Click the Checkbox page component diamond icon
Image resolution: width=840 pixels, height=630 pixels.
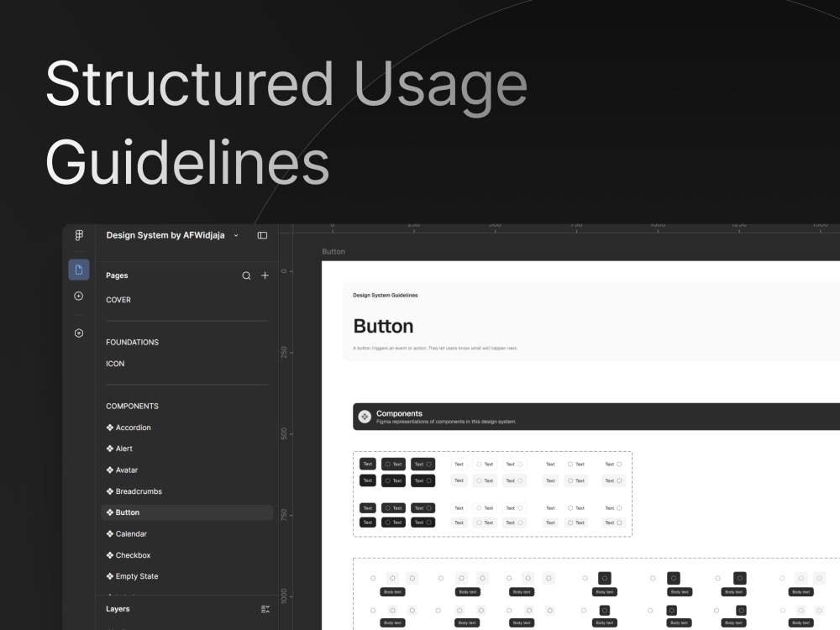click(110, 555)
